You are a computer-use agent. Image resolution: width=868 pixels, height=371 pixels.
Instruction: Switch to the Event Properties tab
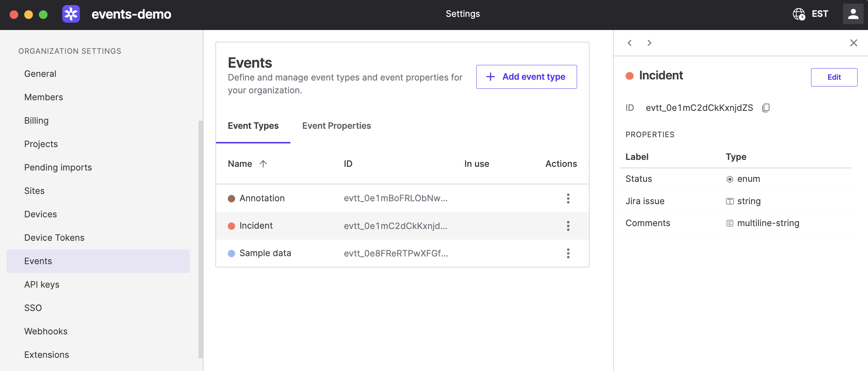pyautogui.click(x=336, y=126)
